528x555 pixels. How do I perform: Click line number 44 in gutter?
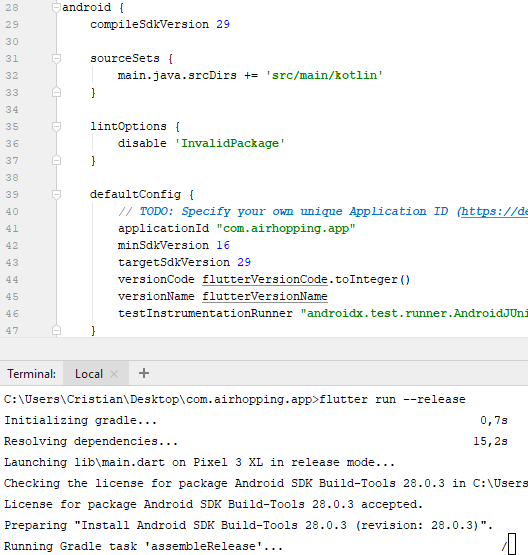[x=12, y=279]
